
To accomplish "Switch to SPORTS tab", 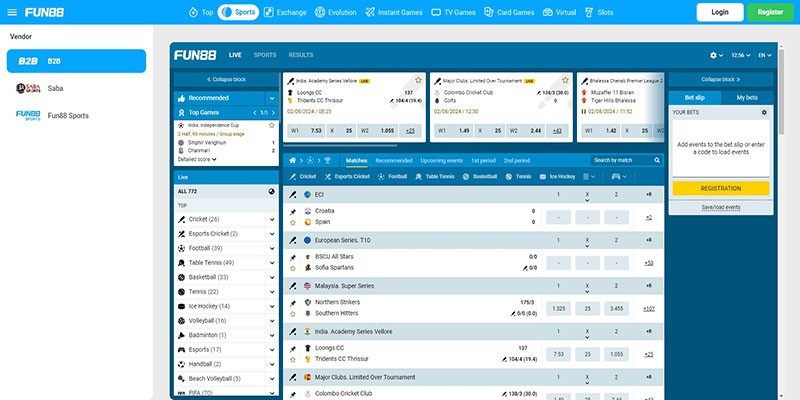I will 265,55.
